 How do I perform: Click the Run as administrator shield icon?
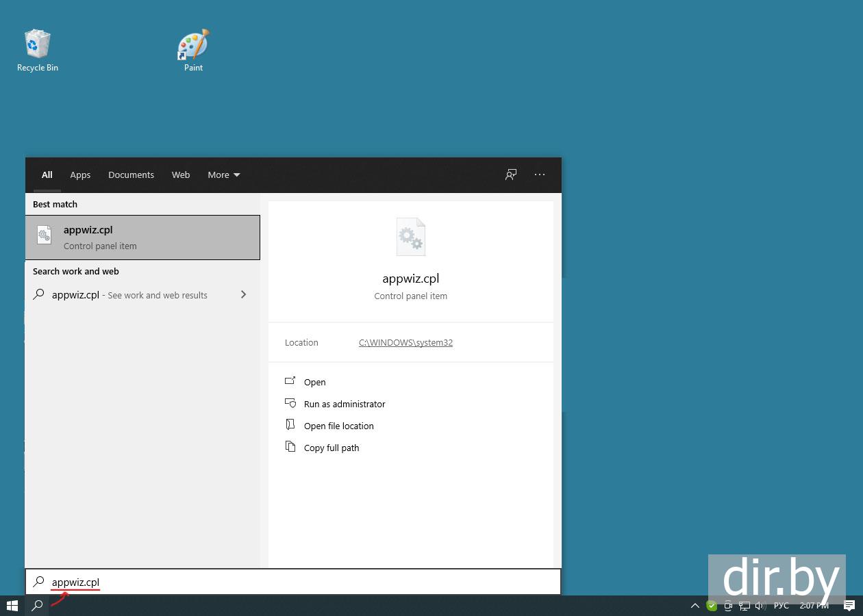tap(290, 403)
